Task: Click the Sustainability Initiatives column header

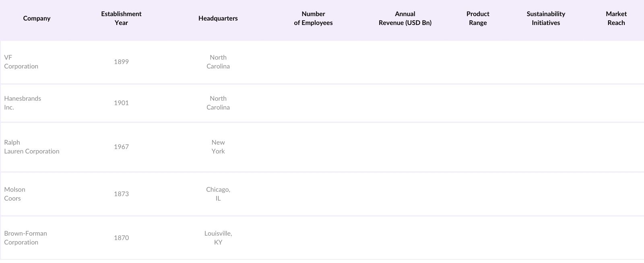Action: tap(546, 19)
